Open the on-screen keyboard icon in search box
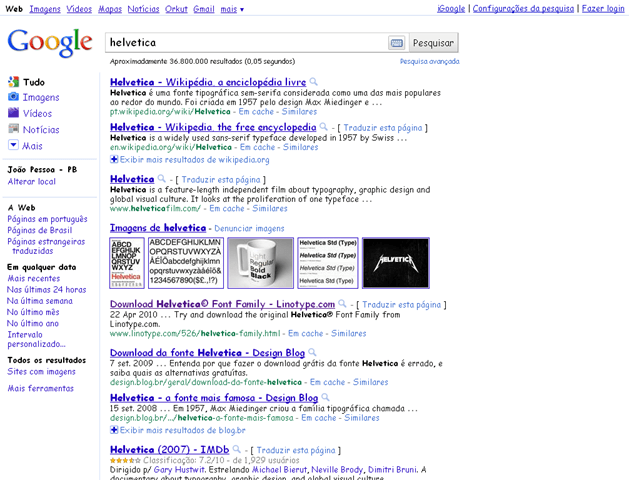Viewport: 629px width, 480px height. pos(397,43)
